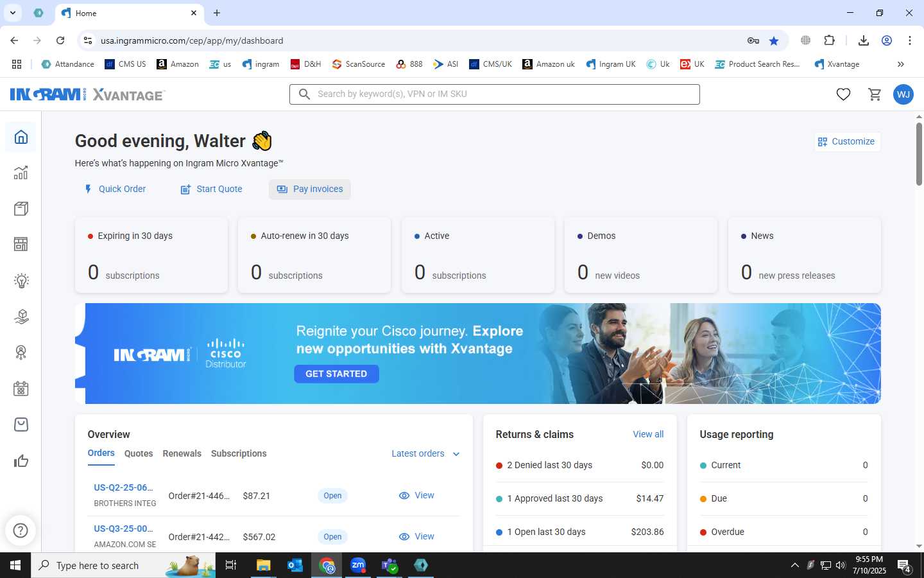This screenshot has height=578, width=924.
Task: View order US-Q2-25-06 eye icon
Action: tap(404, 496)
